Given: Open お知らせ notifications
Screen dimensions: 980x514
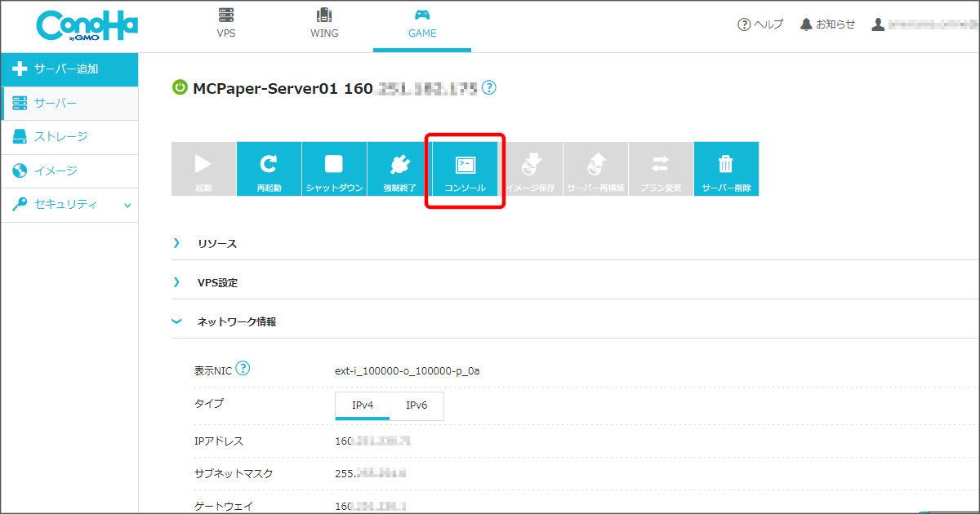Looking at the screenshot, I should click(x=826, y=24).
